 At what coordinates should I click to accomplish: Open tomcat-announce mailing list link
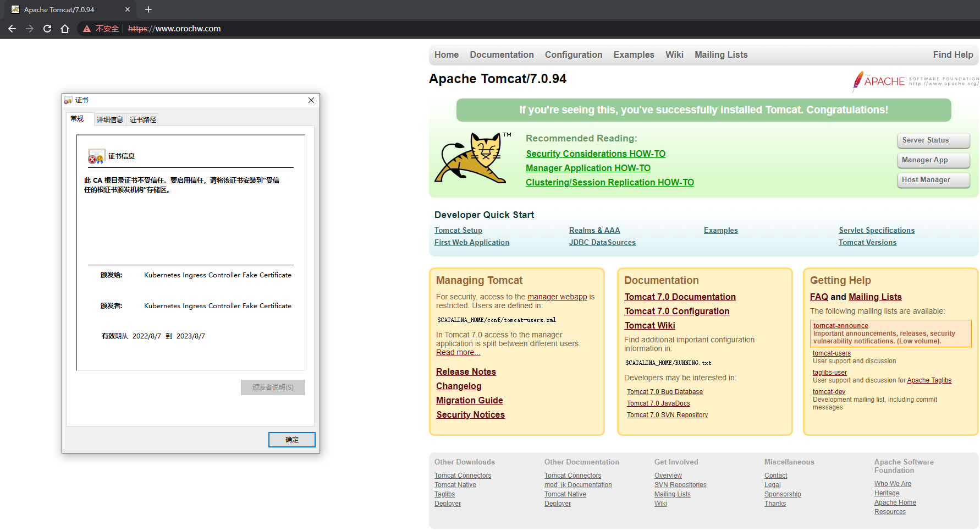840,326
